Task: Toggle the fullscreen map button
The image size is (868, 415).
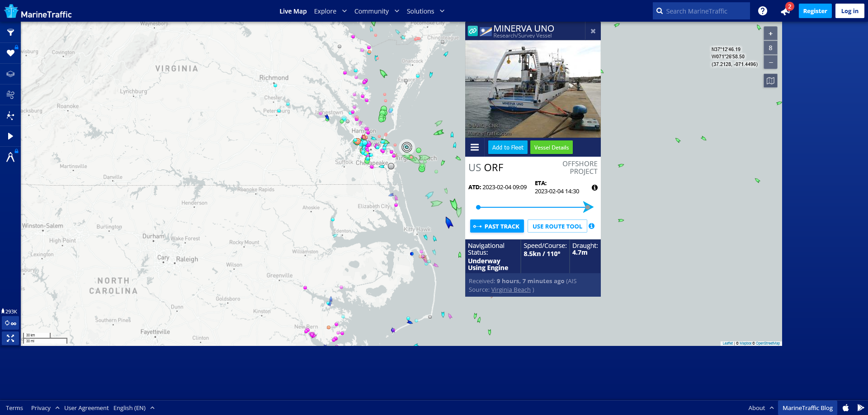Action: coord(10,338)
